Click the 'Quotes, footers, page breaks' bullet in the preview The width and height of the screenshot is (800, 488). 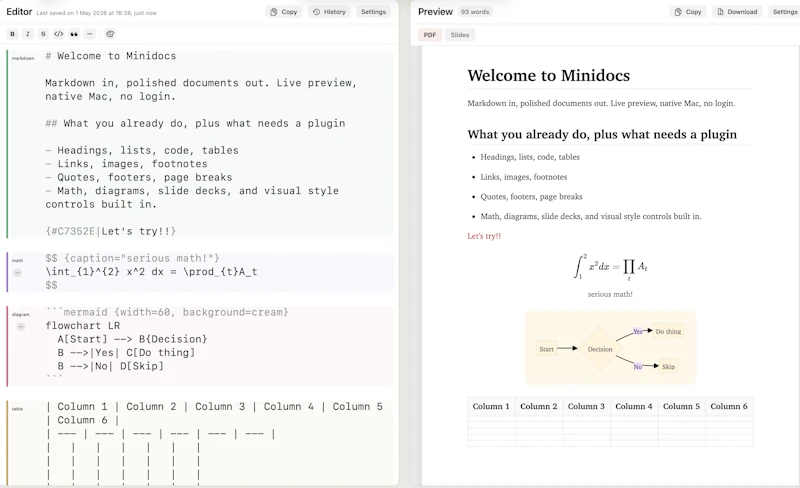(x=531, y=197)
